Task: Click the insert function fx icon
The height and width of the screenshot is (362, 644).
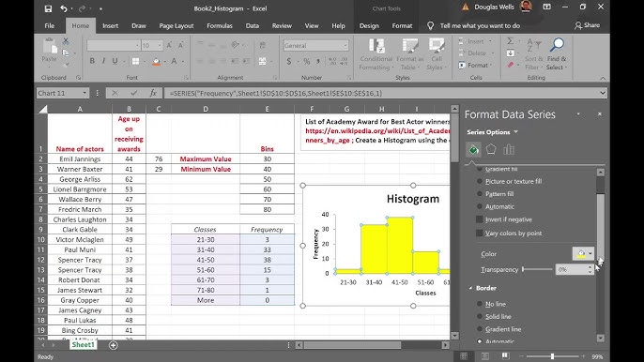Action: (x=153, y=93)
